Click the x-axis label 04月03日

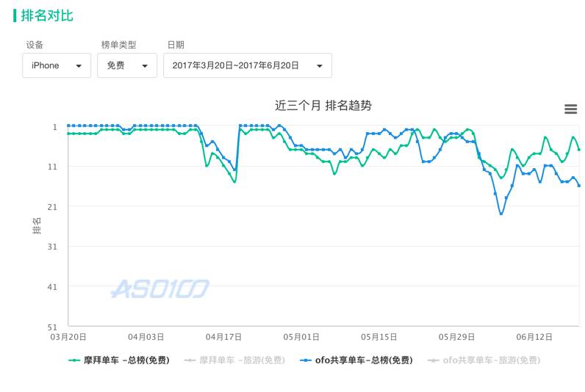coord(146,337)
